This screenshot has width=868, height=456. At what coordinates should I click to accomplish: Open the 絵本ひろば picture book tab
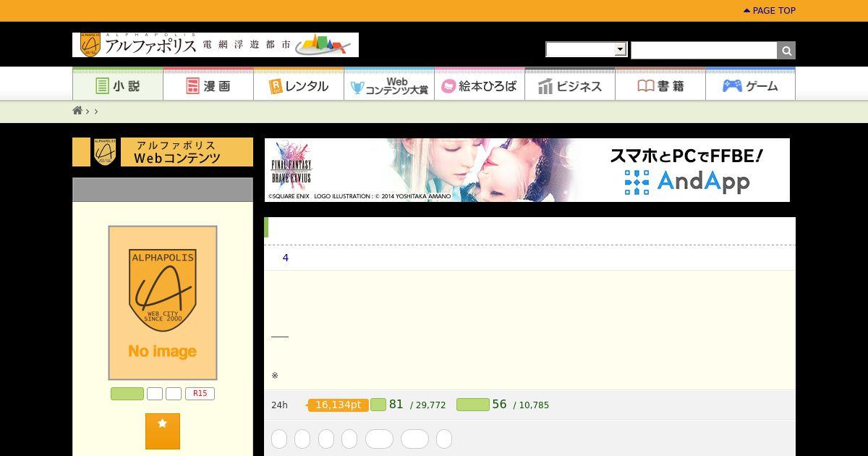tap(480, 85)
